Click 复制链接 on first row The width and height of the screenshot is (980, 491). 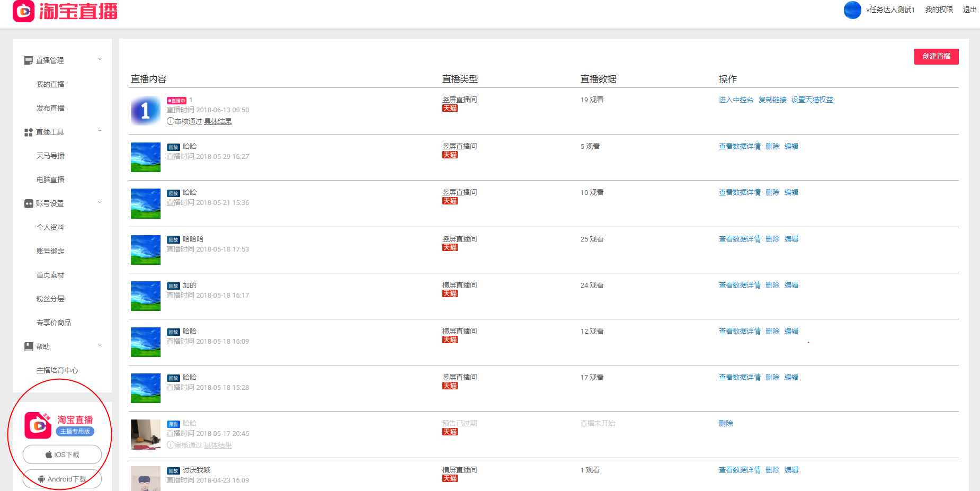click(x=772, y=100)
